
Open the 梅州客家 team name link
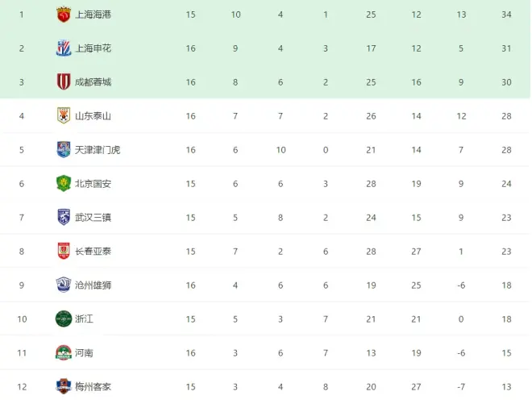pyautogui.click(x=93, y=387)
